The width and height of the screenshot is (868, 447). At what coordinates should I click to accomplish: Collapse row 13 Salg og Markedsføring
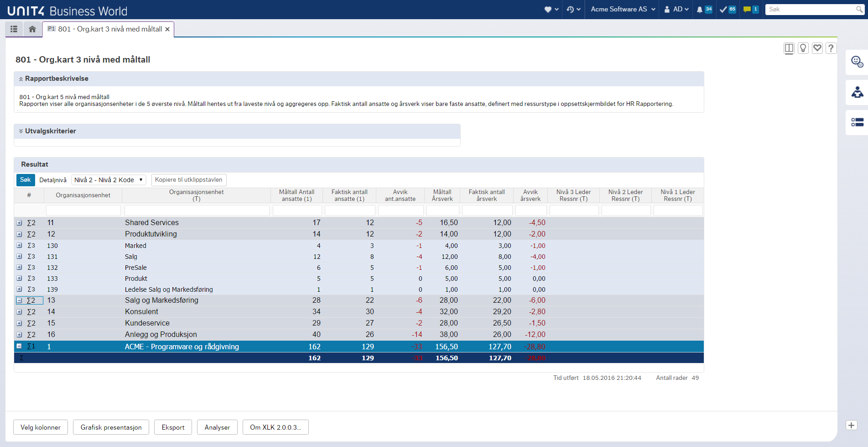tap(19, 300)
